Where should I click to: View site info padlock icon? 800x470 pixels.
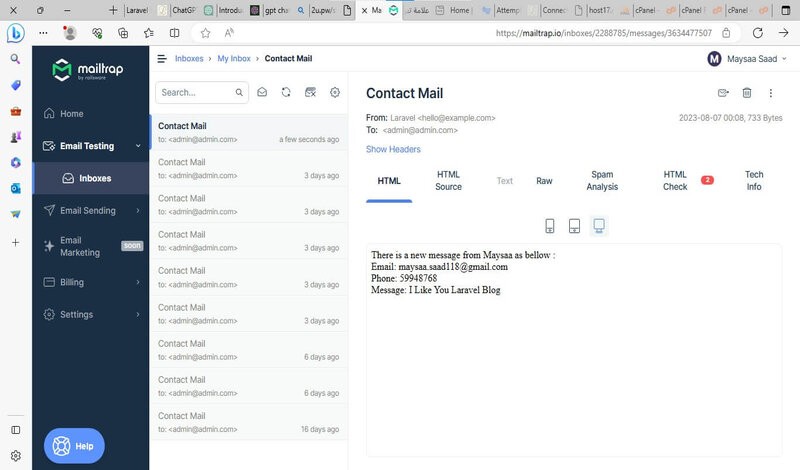pyautogui.click(x=726, y=33)
